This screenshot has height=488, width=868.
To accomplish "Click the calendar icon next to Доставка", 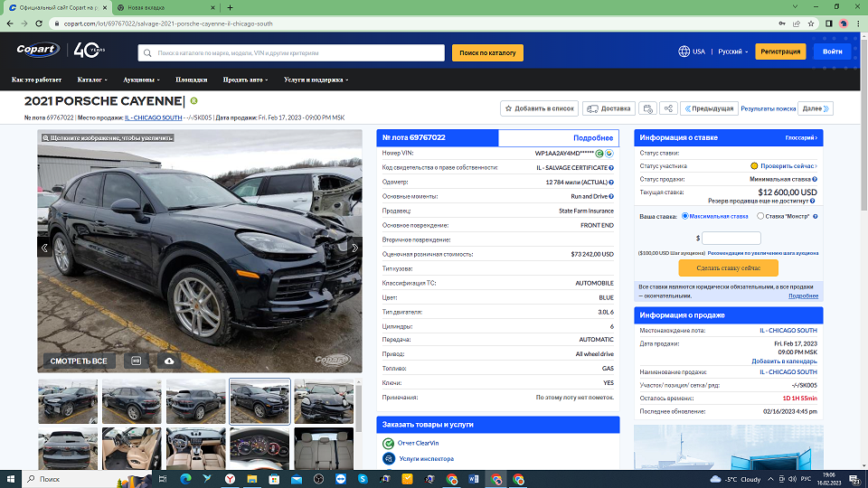I will 647,108.
